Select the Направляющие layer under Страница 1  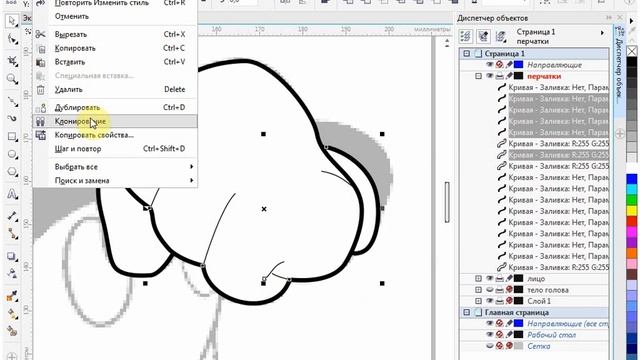(554, 65)
